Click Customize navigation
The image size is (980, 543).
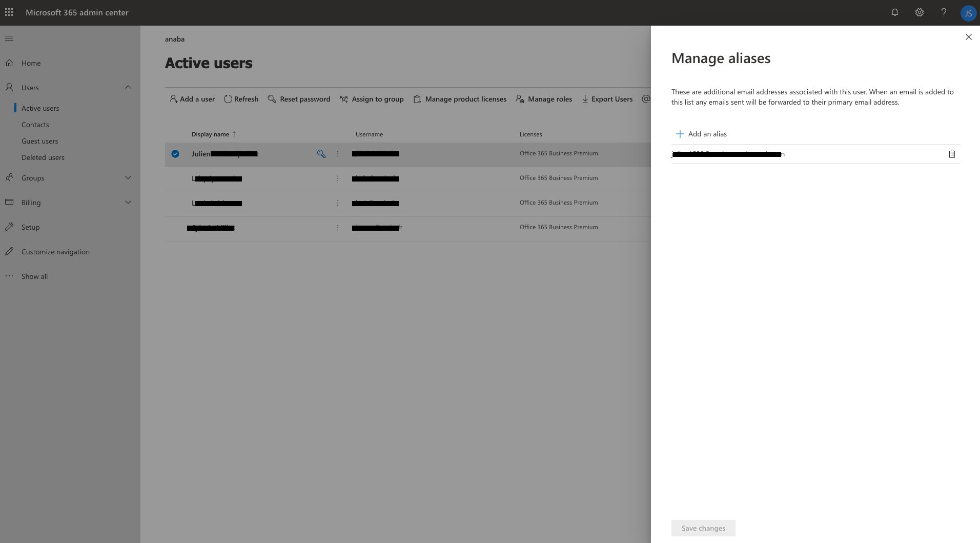(55, 252)
